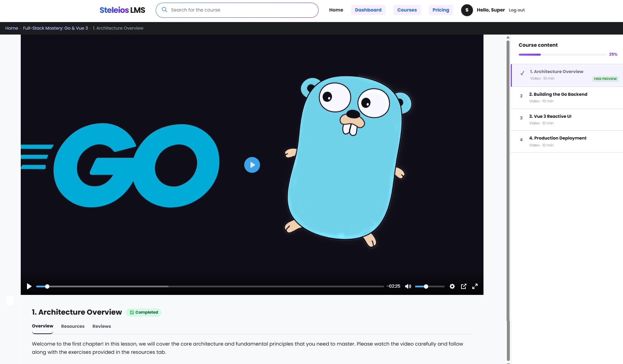Open lesson 2 Building the Go Backend
The height and width of the screenshot is (364, 623).
(x=567, y=98)
